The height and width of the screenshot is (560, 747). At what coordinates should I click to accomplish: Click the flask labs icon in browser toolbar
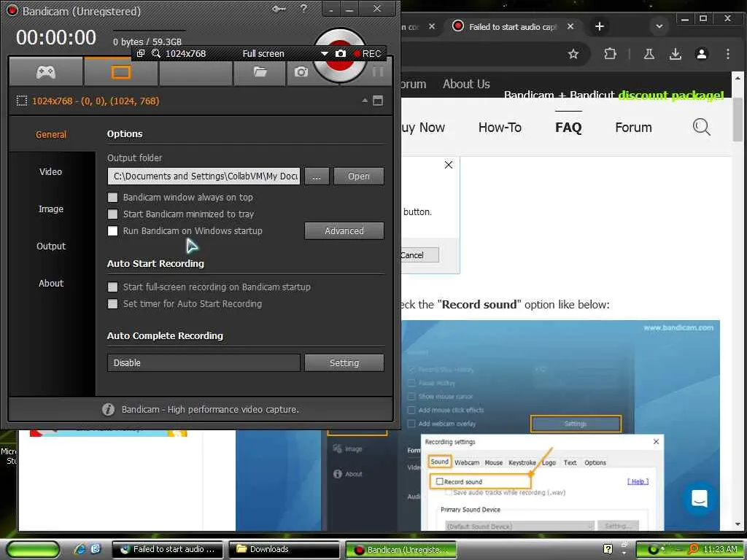[x=649, y=54]
